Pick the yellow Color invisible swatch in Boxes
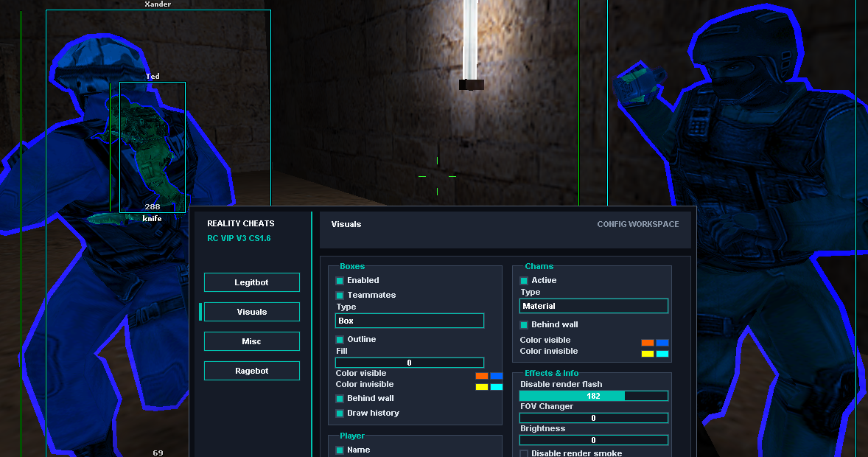 tap(482, 387)
